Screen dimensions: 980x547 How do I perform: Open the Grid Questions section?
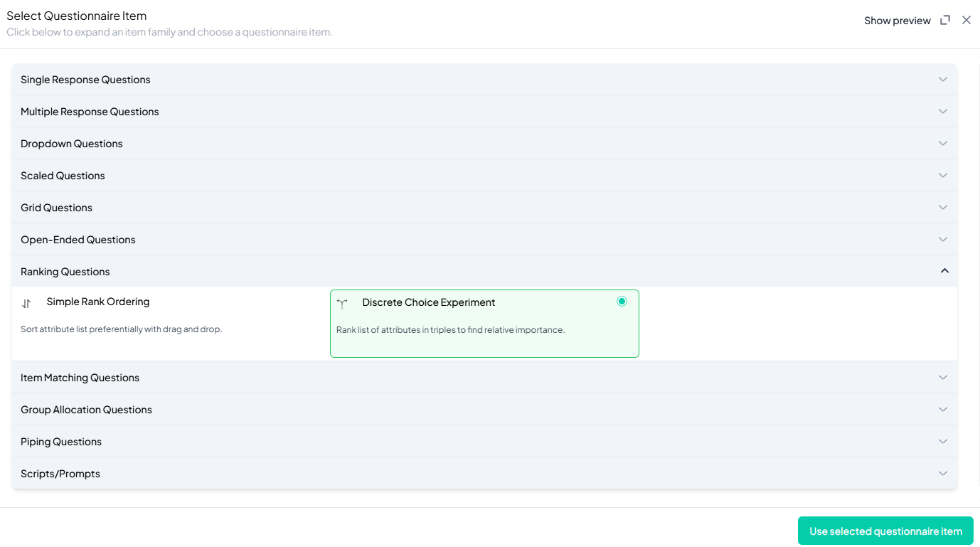coord(57,208)
